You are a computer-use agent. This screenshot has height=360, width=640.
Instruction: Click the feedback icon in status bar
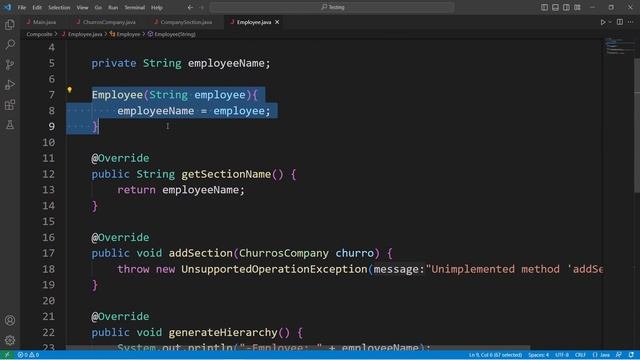619,355
